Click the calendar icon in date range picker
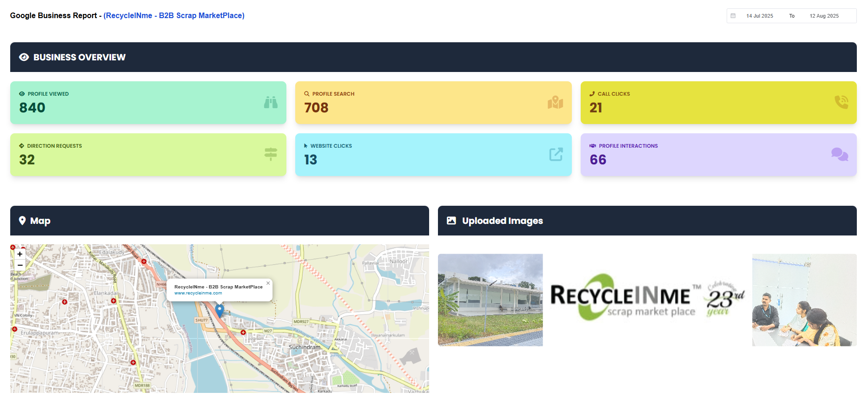868x405 pixels. [733, 16]
